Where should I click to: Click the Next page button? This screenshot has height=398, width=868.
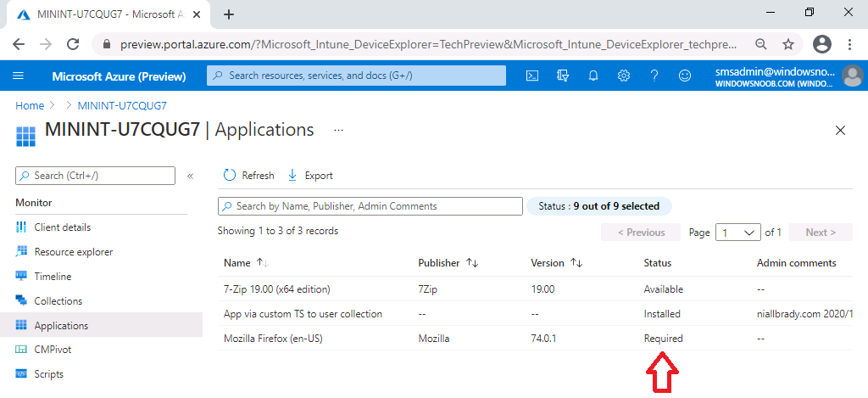(821, 233)
